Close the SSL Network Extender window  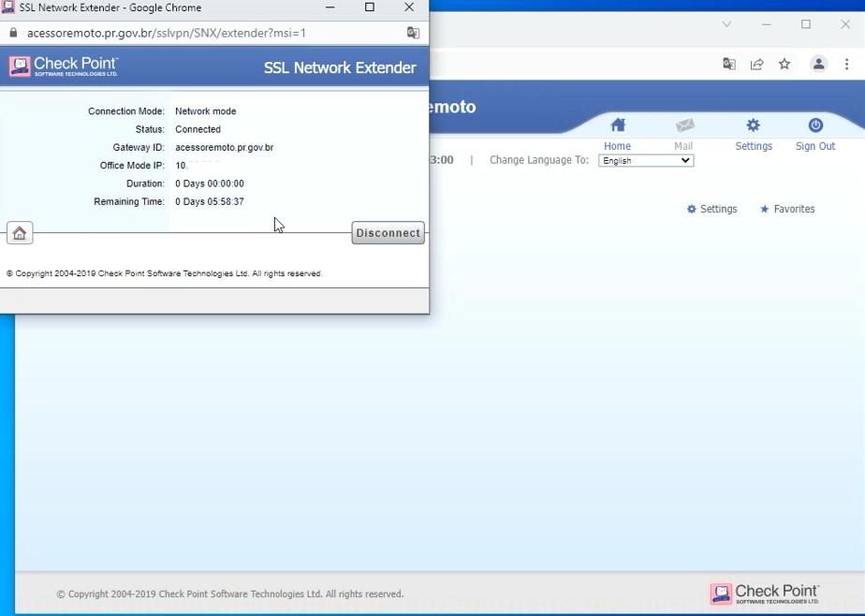pyautogui.click(x=409, y=7)
